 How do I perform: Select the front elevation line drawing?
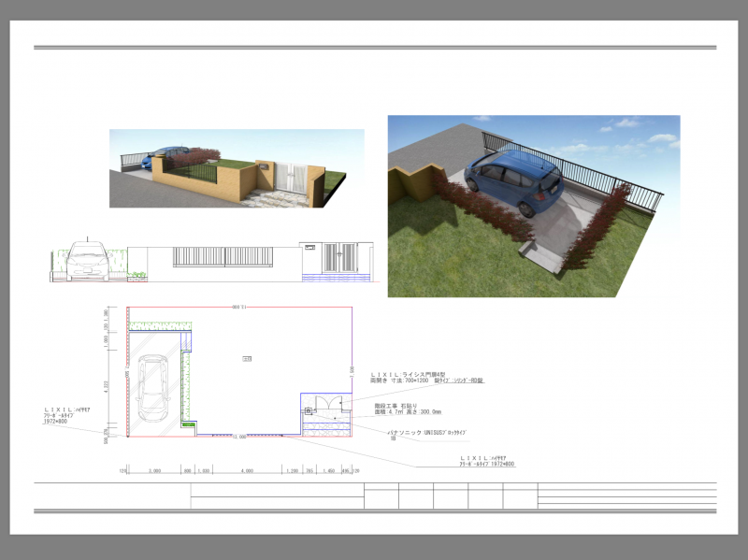[x=213, y=261]
